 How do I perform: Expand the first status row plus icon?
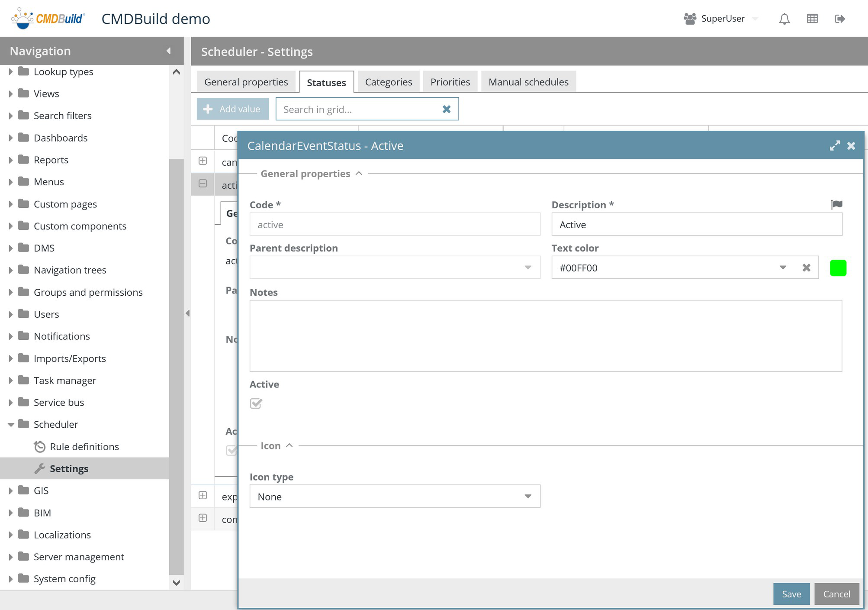point(203,161)
